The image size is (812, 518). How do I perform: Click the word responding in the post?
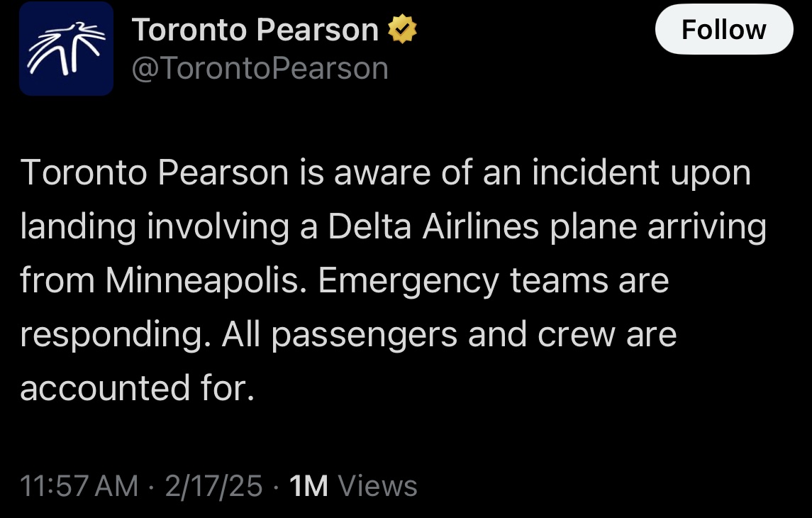[x=111, y=335]
